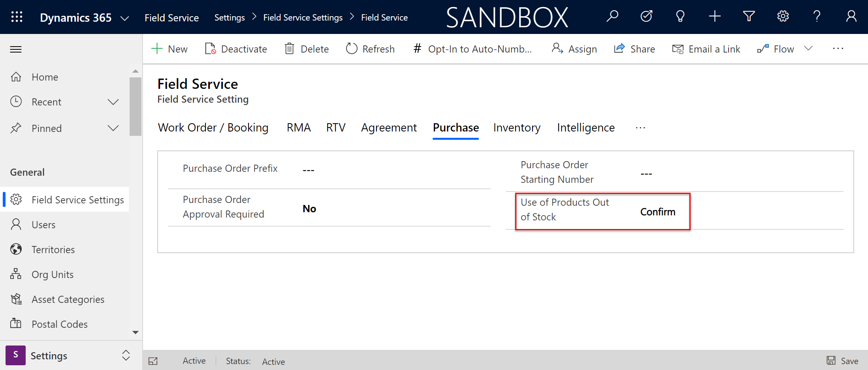Switch to the RMA tab
This screenshot has height=370, width=868.
[x=299, y=128]
